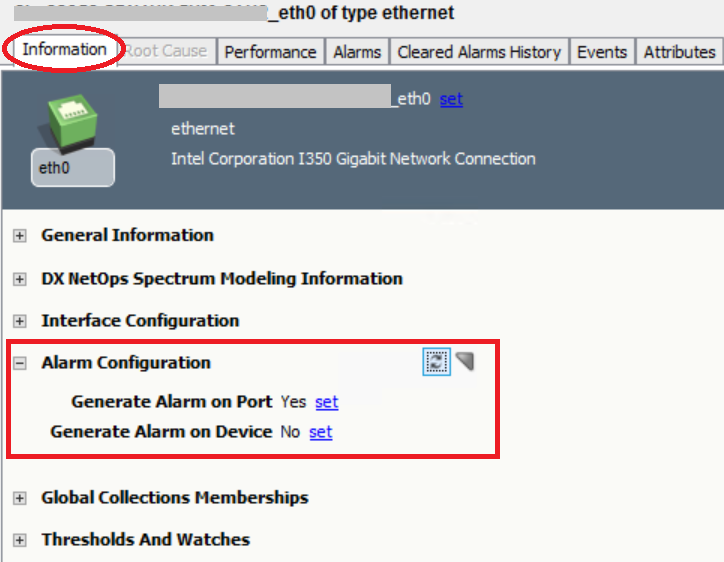
Task: Switch to the Performance tab
Action: coord(270,52)
